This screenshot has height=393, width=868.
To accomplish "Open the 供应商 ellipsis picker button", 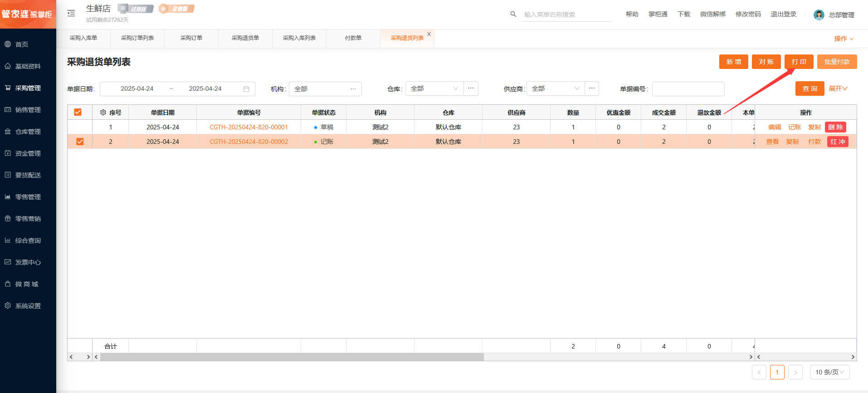I will tap(592, 88).
